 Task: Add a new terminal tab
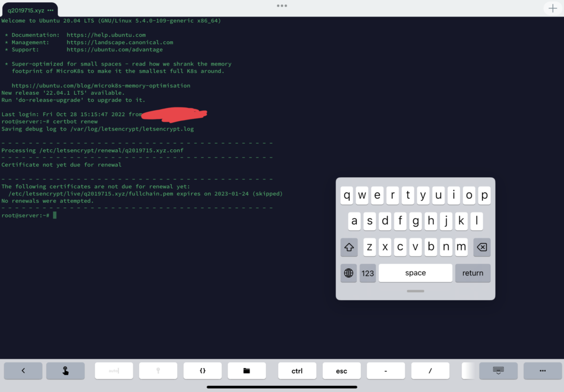pyautogui.click(x=552, y=8)
